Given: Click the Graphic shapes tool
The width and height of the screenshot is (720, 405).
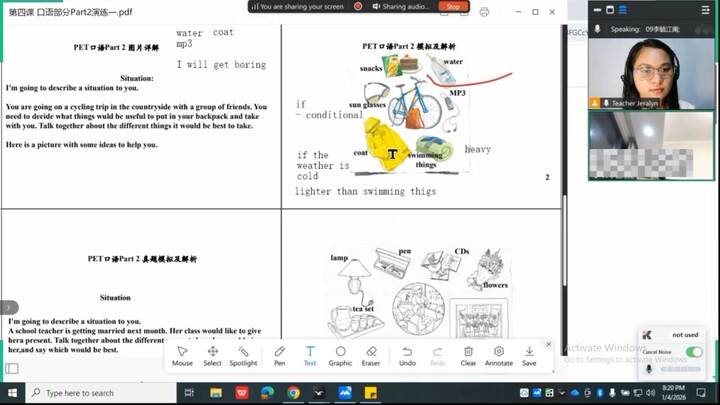Looking at the screenshot, I should point(340,356).
